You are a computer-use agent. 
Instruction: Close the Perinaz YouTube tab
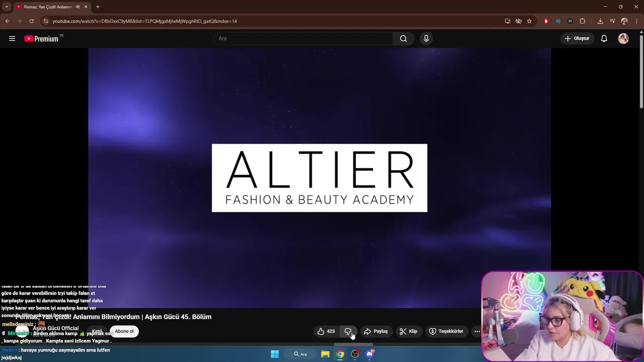click(x=86, y=7)
